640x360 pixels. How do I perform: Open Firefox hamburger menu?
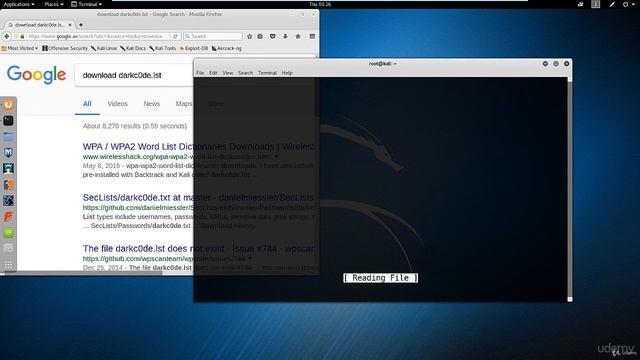click(312, 36)
